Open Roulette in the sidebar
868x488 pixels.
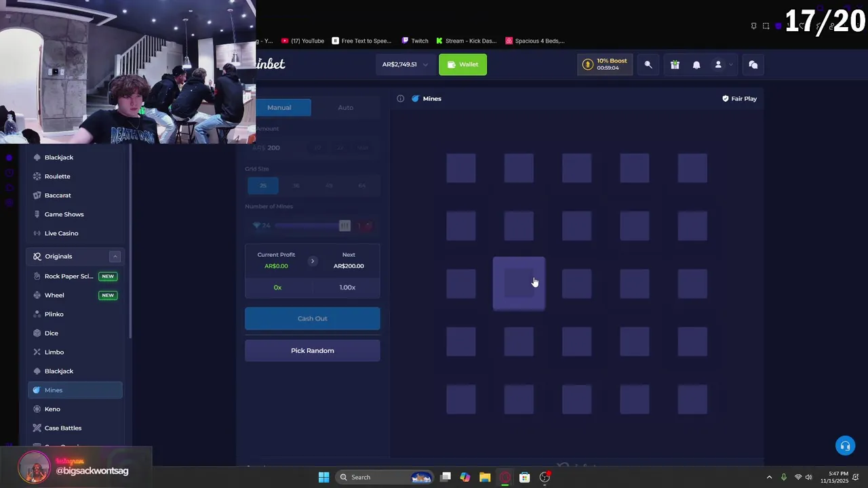click(75, 176)
